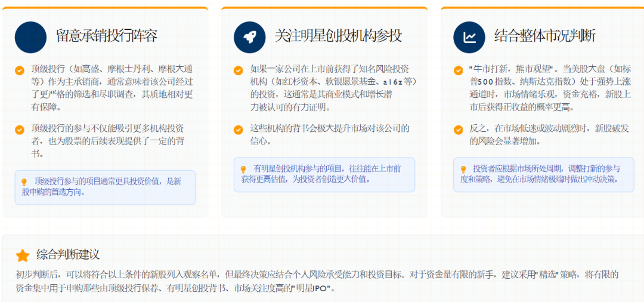Click the check icon beside 顶级投行的参与不仅能吸引
The height and width of the screenshot is (302, 644).
click(19, 130)
